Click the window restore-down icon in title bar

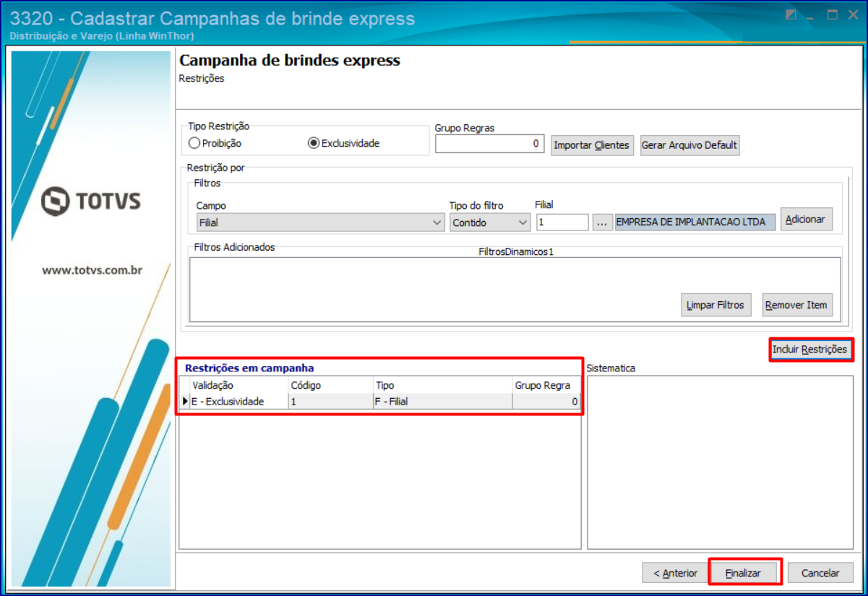[792, 15]
